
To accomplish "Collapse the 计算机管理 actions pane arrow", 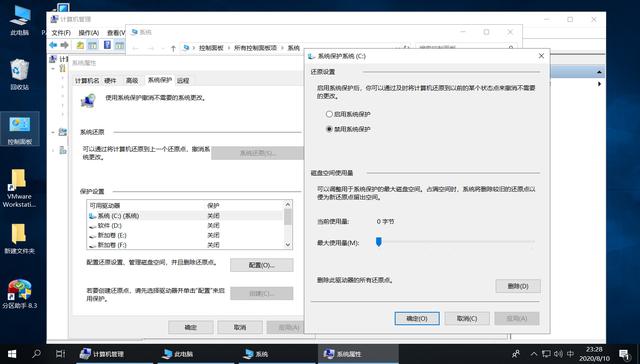I will point(599,72).
